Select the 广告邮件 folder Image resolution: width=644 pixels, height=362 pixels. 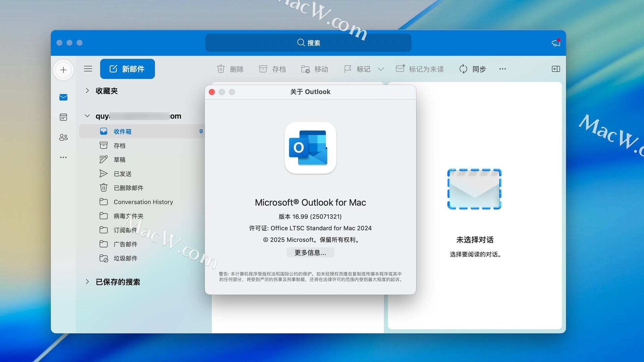point(142,244)
